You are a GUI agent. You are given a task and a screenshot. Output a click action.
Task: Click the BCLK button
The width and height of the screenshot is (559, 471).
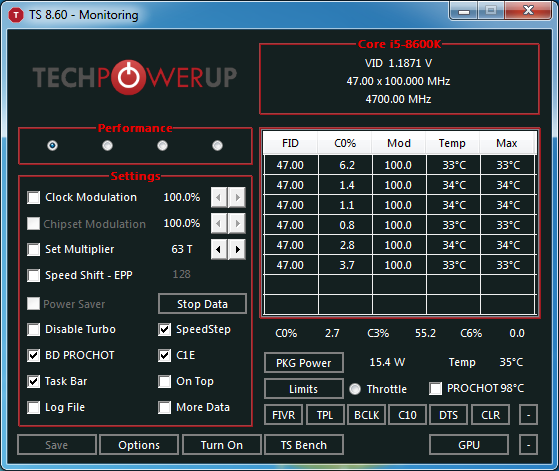[366, 415]
